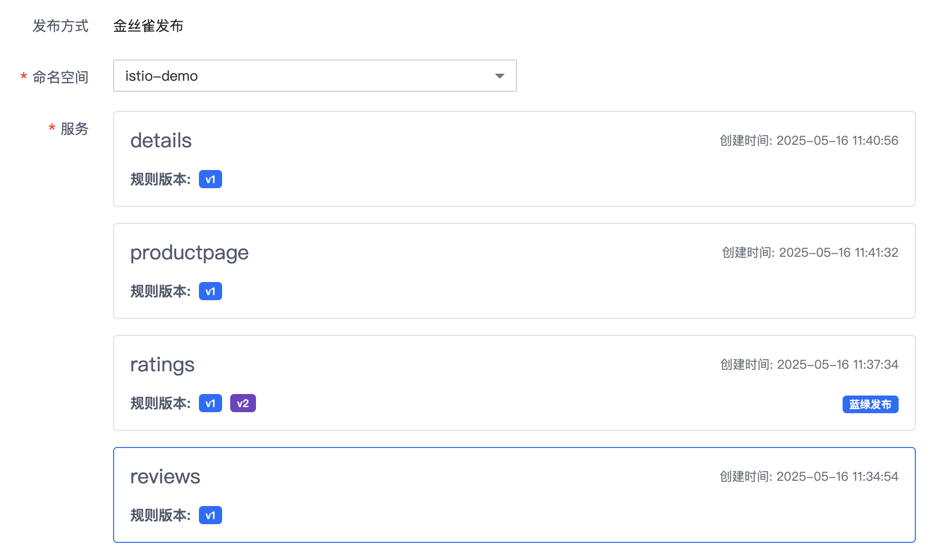935x560 pixels.
Task: Click the 金丝雀发布 release method text
Action: pos(148,26)
